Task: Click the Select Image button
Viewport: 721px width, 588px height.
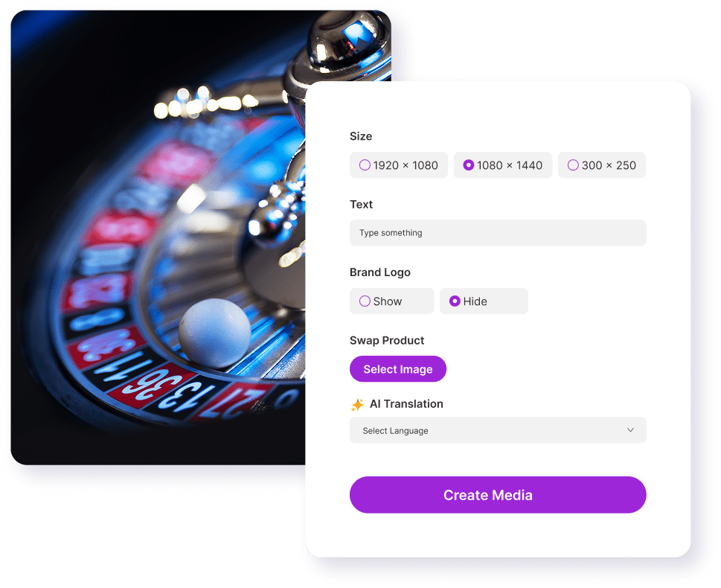Action: pyautogui.click(x=398, y=369)
